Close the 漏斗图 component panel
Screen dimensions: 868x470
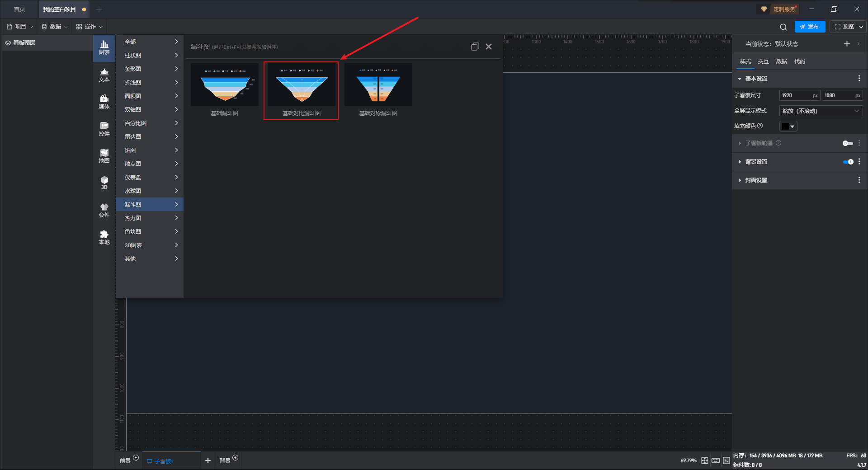point(489,47)
